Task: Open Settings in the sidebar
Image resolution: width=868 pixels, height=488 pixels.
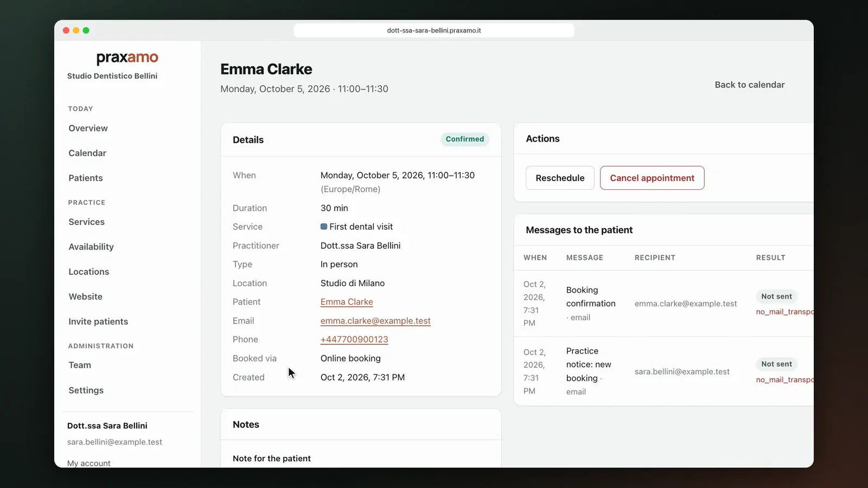Action: [86, 390]
